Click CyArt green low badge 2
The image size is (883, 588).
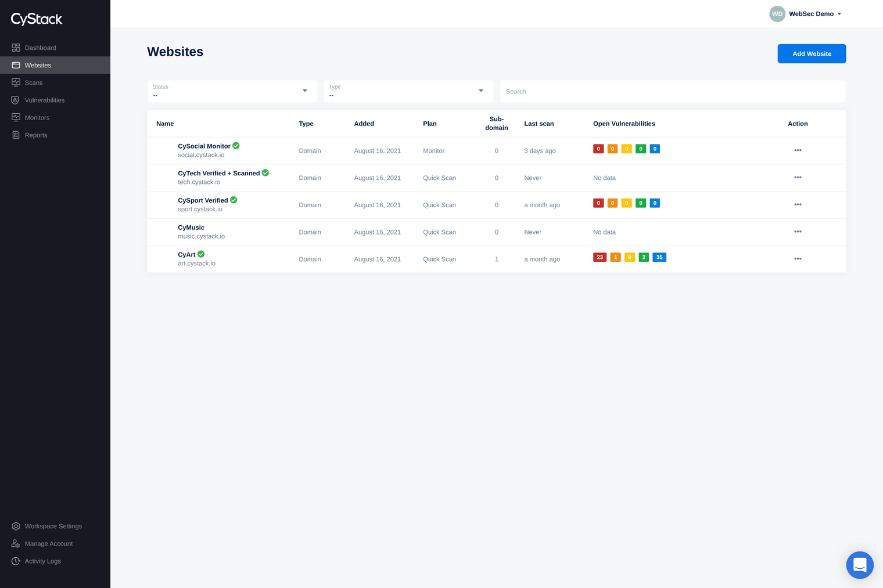pos(644,257)
